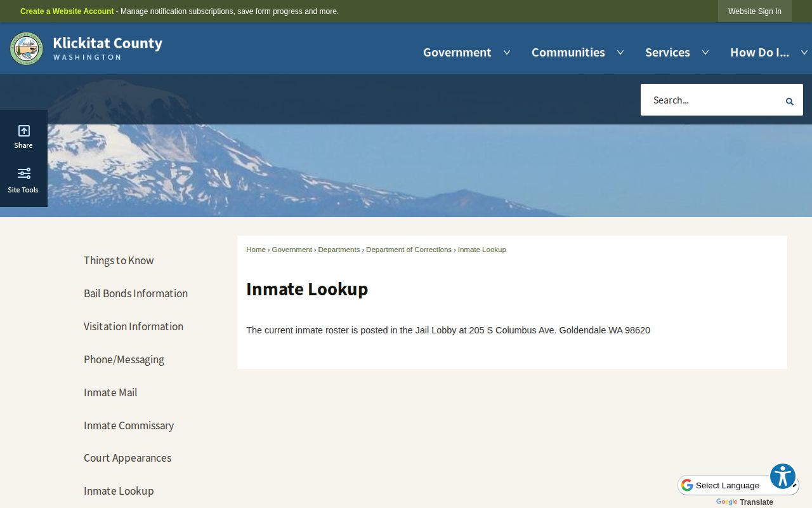Click the Klickitat County seal logo
The image size is (812, 508).
pos(27,49)
